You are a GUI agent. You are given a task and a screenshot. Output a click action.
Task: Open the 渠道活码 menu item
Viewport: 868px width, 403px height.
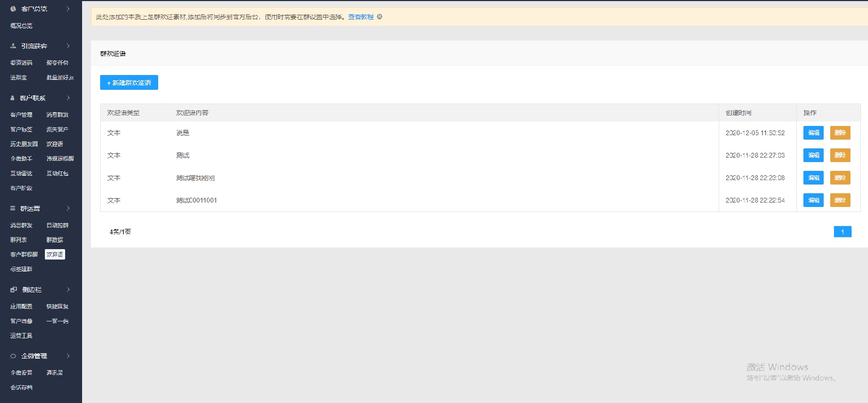pos(21,63)
